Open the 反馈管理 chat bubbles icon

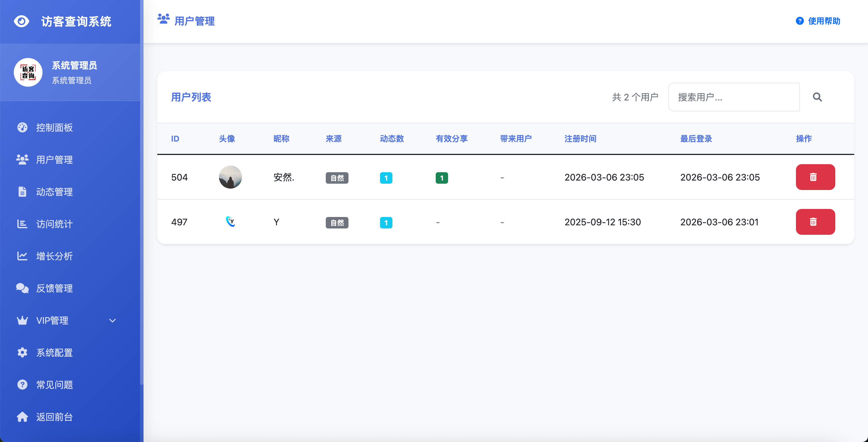(x=22, y=288)
